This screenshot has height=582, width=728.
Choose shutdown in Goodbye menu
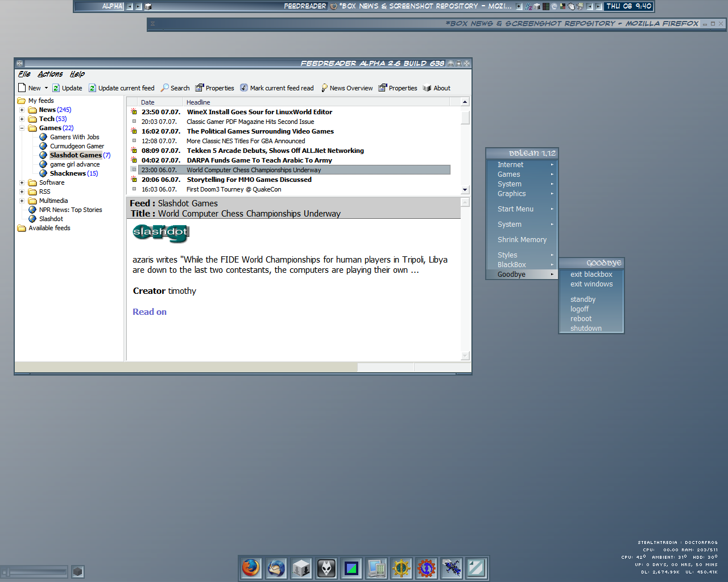[591, 329]
